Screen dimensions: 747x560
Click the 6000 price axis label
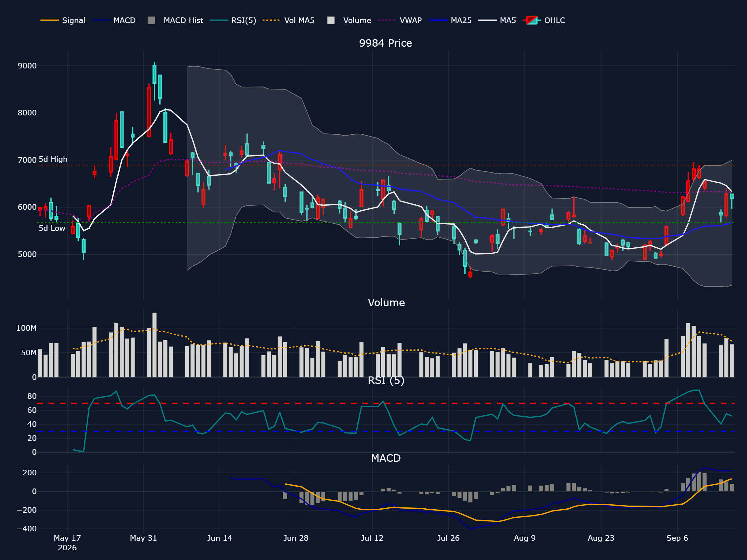27,207
